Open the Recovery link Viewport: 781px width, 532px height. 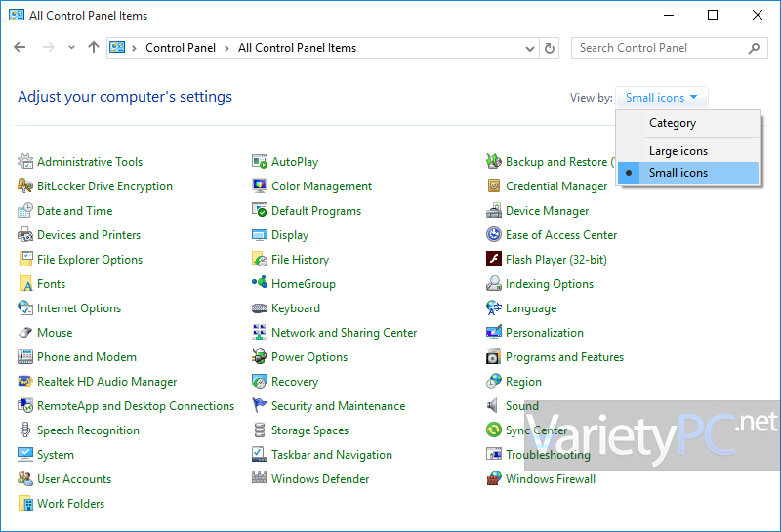(295, 381)
